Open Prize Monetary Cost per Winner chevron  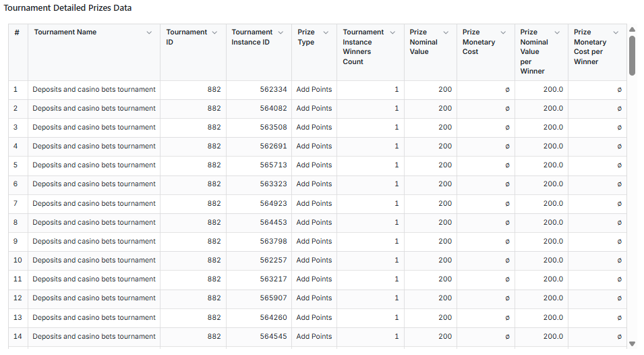[x=616, y=32]
